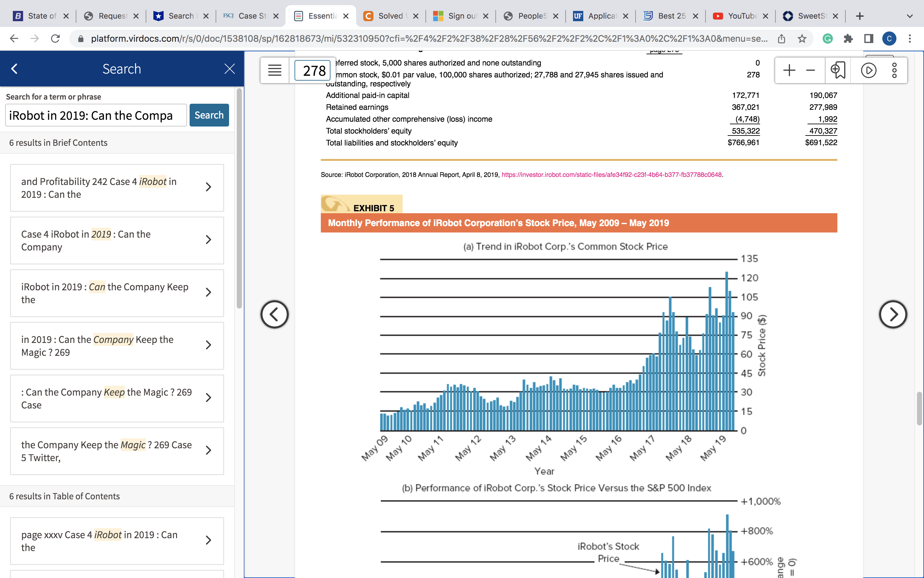This screenshot has width=924, height=578.
Task: Click the search panel scrollbar
Action: click(239, 198)
